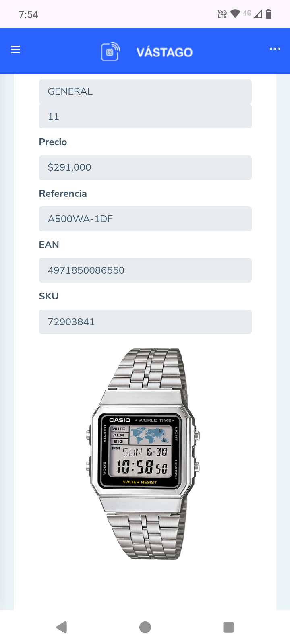Tap the Referencia field A500WA-1DF

tap(145, 219)
